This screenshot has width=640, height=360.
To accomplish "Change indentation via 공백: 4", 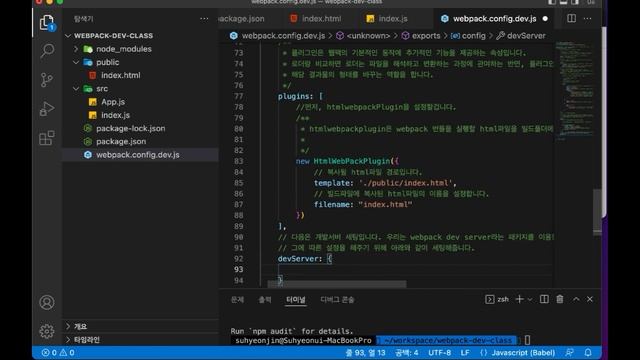I will click(x=407, y=353).
